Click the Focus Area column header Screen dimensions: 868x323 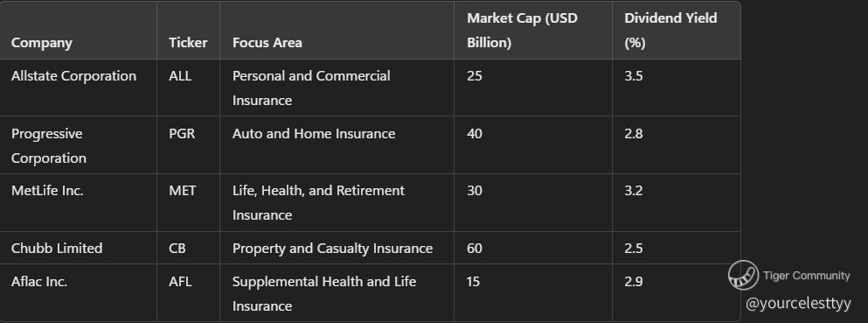click(267, 43)
